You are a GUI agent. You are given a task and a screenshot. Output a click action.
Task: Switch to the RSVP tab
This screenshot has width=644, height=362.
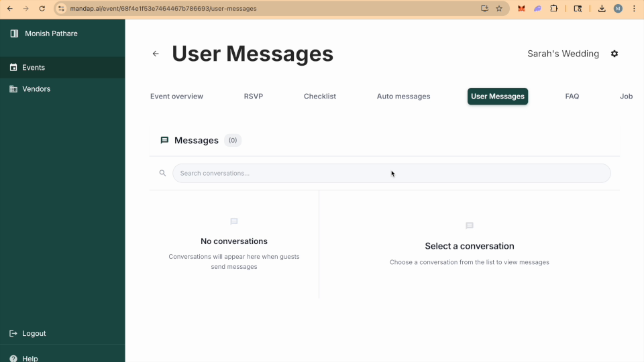click(x=254, y=96)
